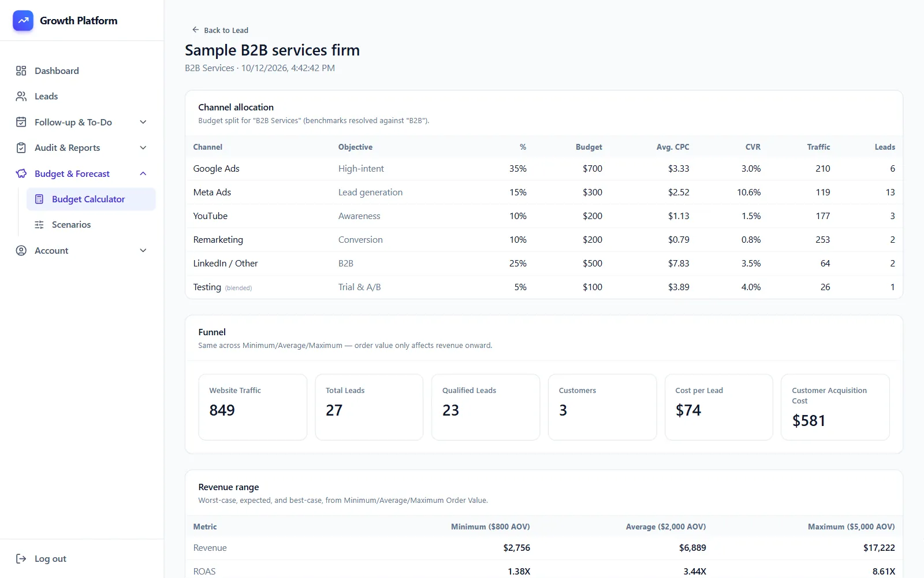This screenshot has height=578, width=924.
Task: Open the Account menu label
Action: tap(51, 250)
